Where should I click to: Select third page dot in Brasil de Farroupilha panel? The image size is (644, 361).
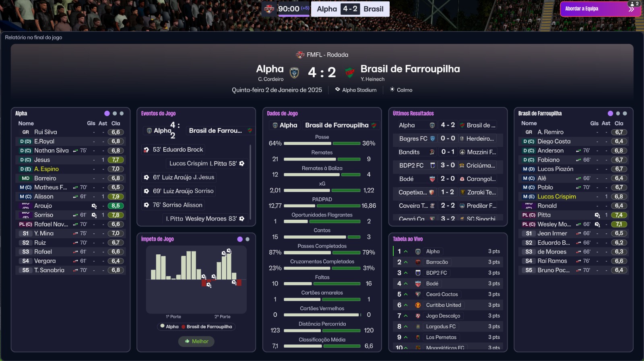tap(625, 113)
